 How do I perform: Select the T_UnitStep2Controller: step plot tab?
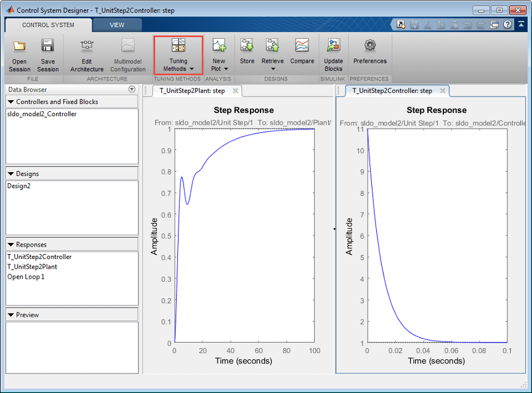pyautogui.click(x=392, y=91)
